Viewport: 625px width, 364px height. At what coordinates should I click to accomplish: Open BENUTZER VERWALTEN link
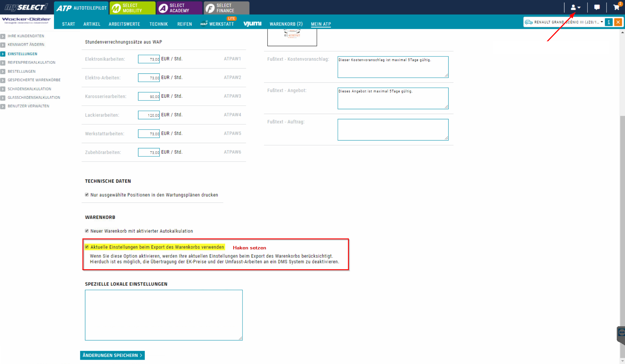pos(29,106)
